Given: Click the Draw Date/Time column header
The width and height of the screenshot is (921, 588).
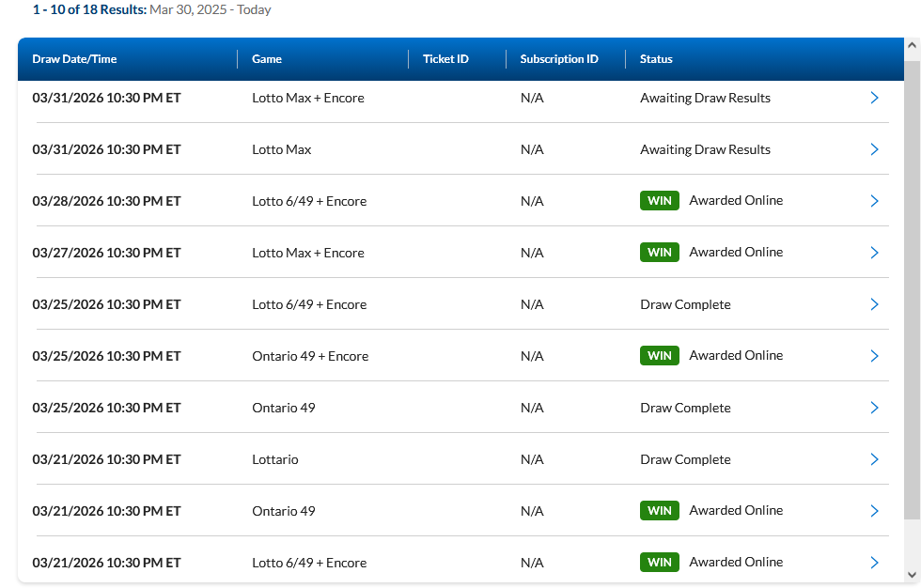Looking at the screenshot, I should (74, 59).
